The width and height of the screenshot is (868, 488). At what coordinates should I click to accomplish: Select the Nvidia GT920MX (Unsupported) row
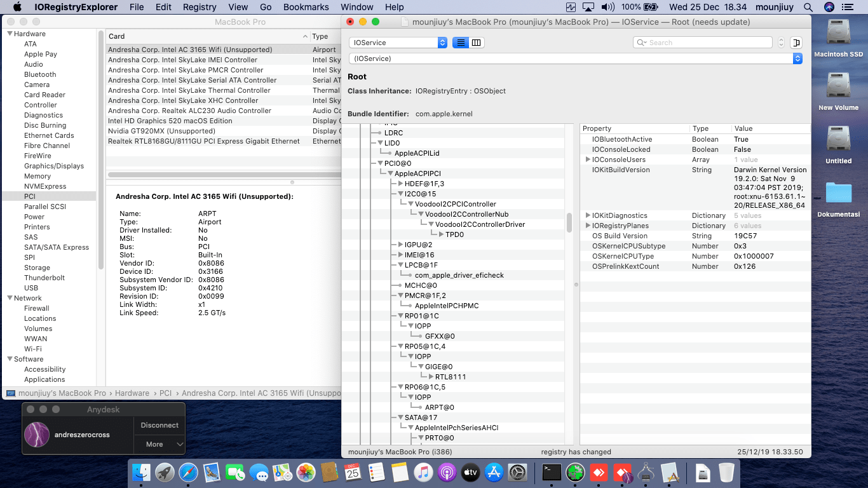click(x=222, y=131)
